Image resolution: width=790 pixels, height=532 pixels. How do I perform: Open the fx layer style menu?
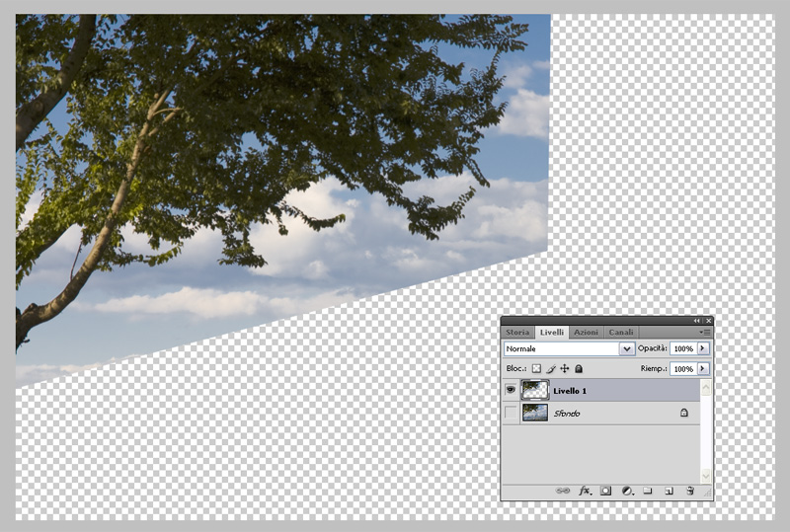click(585, 490)
